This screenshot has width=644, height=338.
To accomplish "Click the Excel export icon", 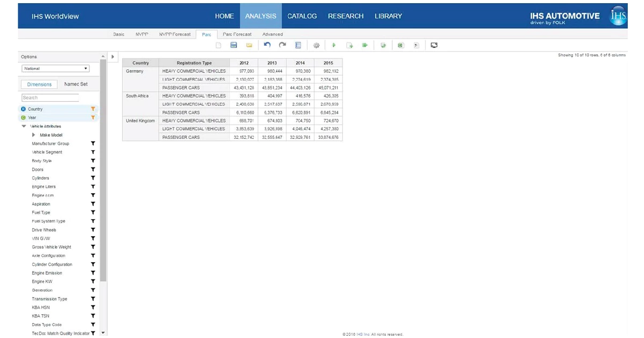I will [x=401, y=45].
